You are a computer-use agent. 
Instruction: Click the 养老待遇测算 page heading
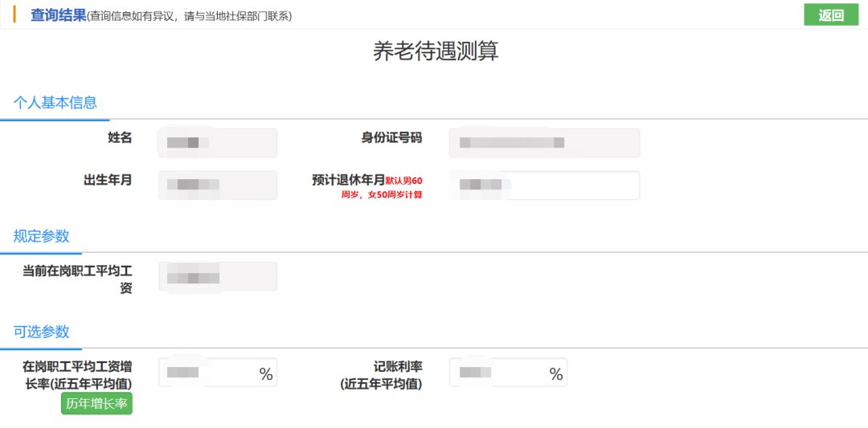coord(436,51)
